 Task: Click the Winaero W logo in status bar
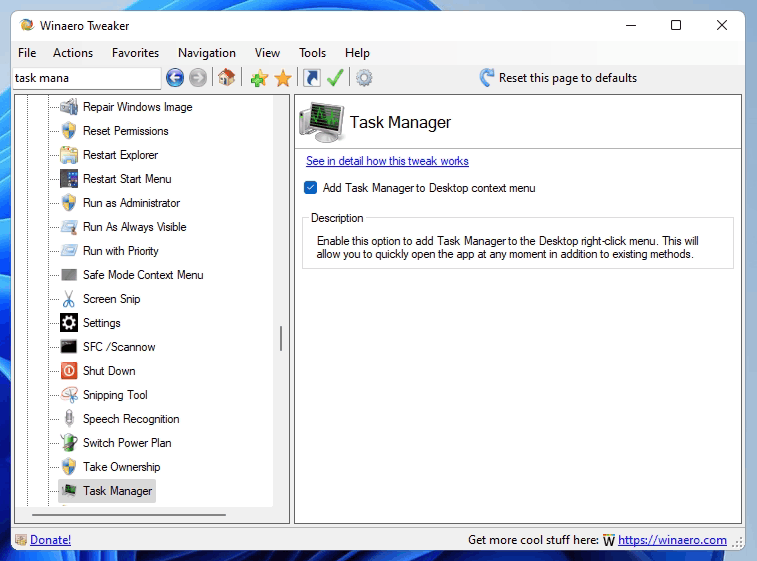609,540
